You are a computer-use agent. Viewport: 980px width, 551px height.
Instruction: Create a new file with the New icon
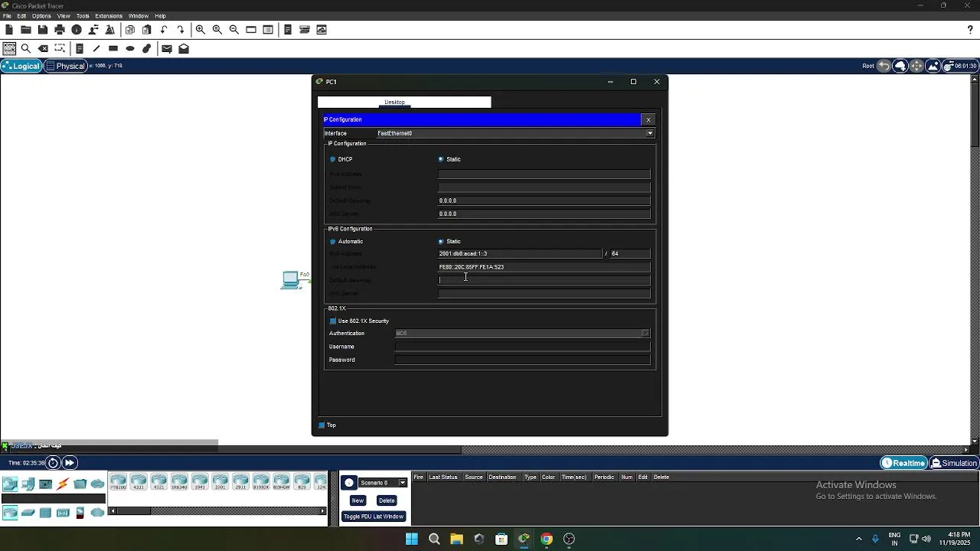point(9,30)
